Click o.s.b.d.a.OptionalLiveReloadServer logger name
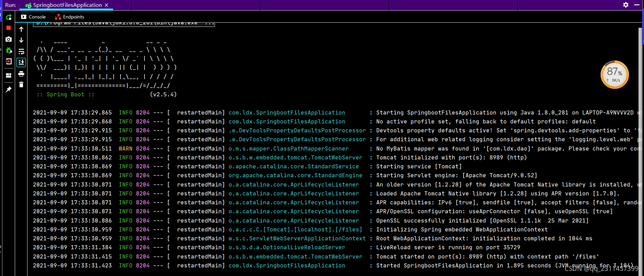The height and width of the screenshot is (276, 644). pos(287,247)
